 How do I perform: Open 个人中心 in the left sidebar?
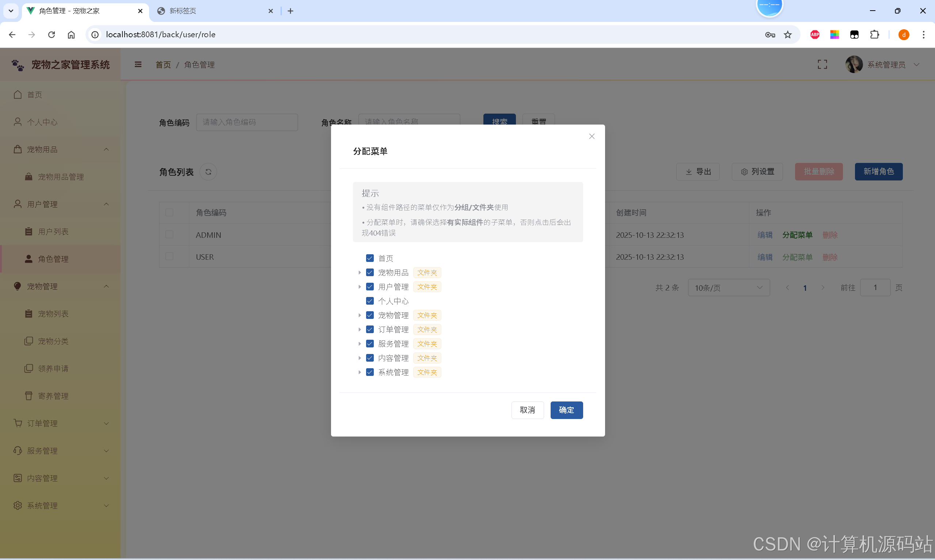click(60, 122)
